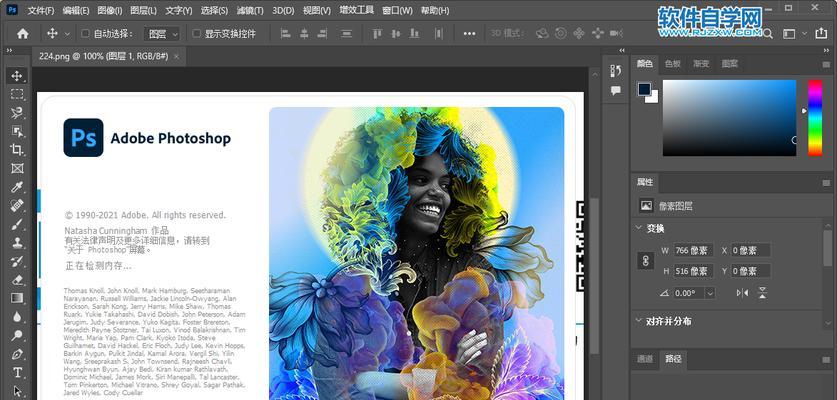Select the Clone Stamp tool
This screenshot has width=837, height=400.
coord(17,242)
